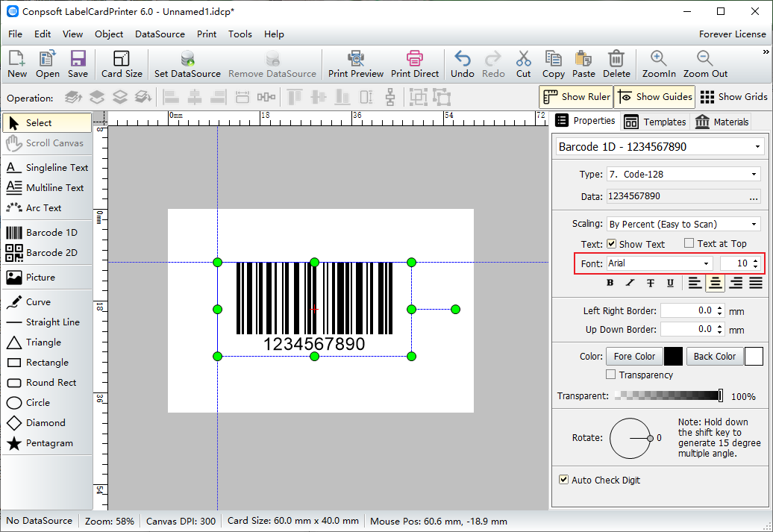Paste from clipboard
Viewport: 773px width, 532px height.
[x=583, y=64]
